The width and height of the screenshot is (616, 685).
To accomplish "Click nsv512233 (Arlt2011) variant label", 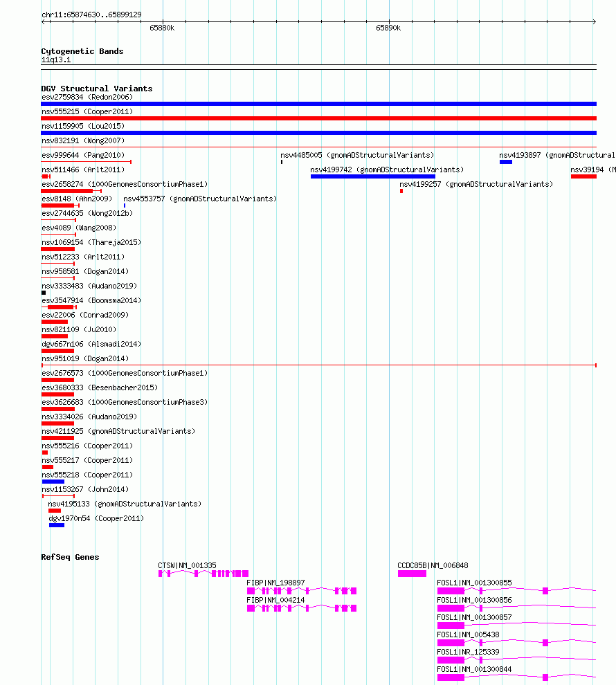I will coord(83,257).
